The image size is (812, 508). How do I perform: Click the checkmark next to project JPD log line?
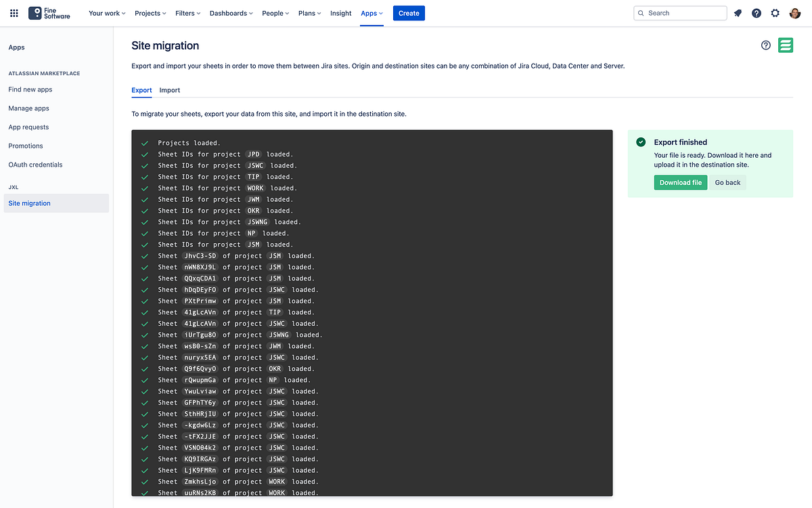(x=145, y=154)
